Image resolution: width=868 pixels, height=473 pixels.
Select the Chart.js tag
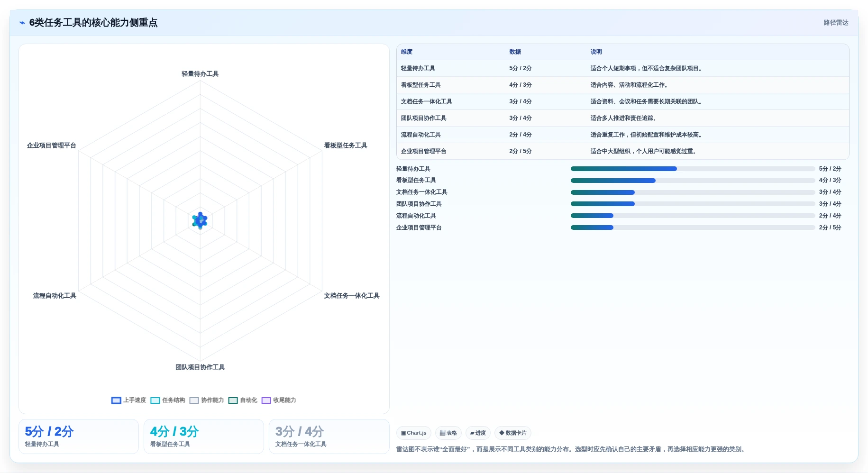click(x=413, y=433)
